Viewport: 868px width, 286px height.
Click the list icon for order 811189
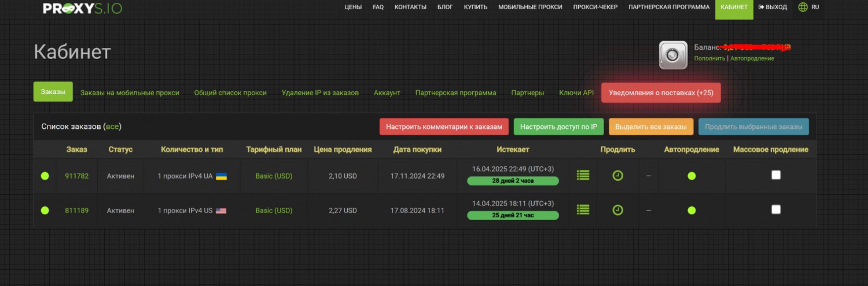[583, 210]
